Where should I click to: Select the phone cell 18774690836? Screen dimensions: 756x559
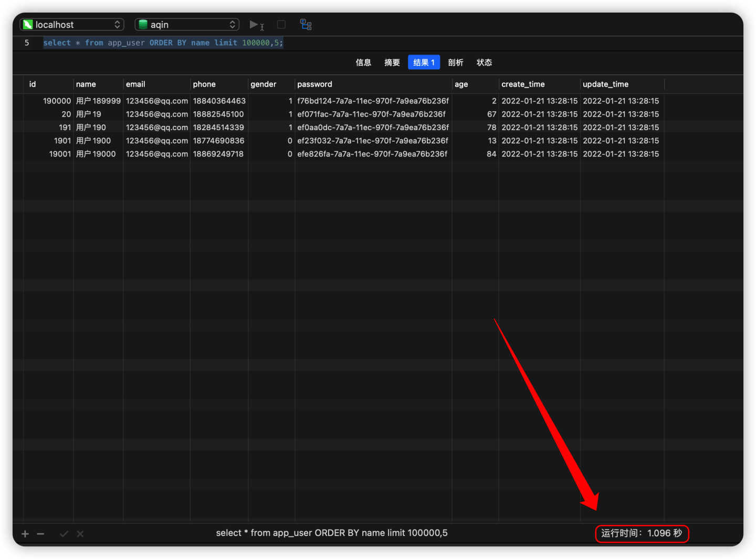[218, 141]
